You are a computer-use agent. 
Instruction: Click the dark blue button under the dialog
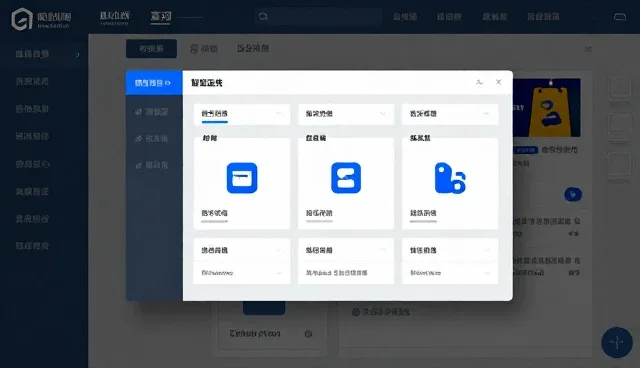(264, 308)
